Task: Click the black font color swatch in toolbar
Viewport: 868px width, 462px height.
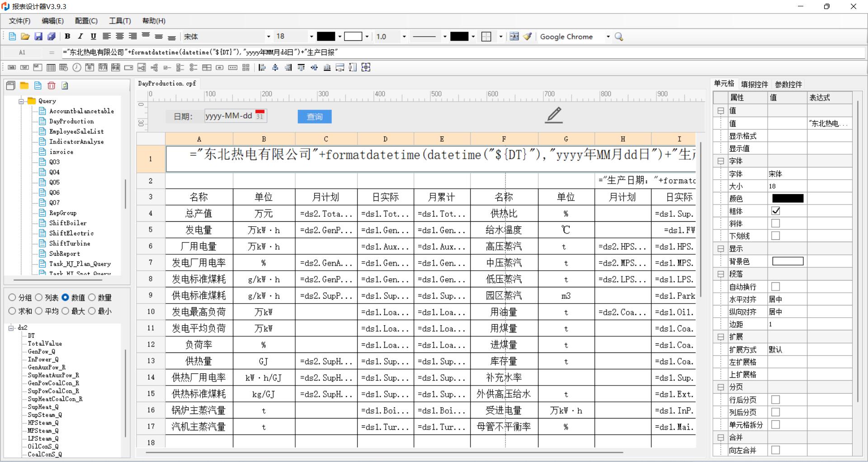Action: coord(326,37)
